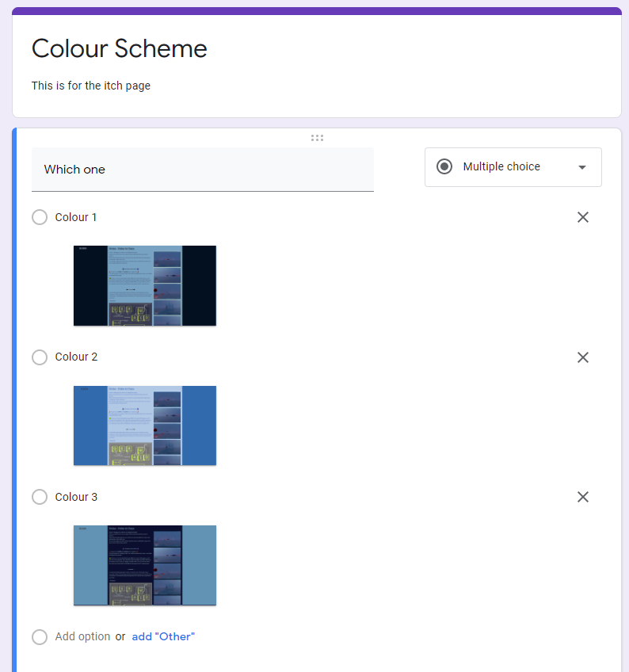Click the form description text

(x=91, y=86)
